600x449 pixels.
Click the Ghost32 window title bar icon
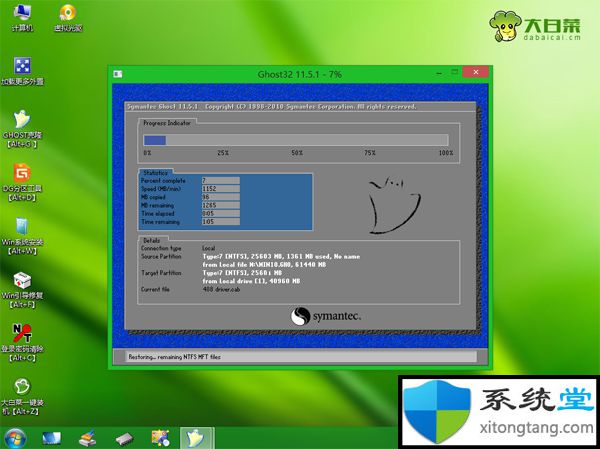118,74
